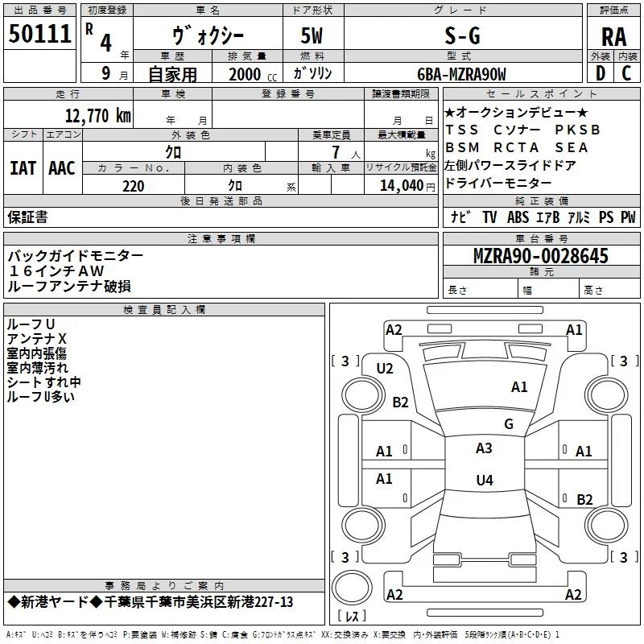The width and height of the screenshot is (644, 644).
Task: Click the spare tire circle above レス
Action: [352, 587]
